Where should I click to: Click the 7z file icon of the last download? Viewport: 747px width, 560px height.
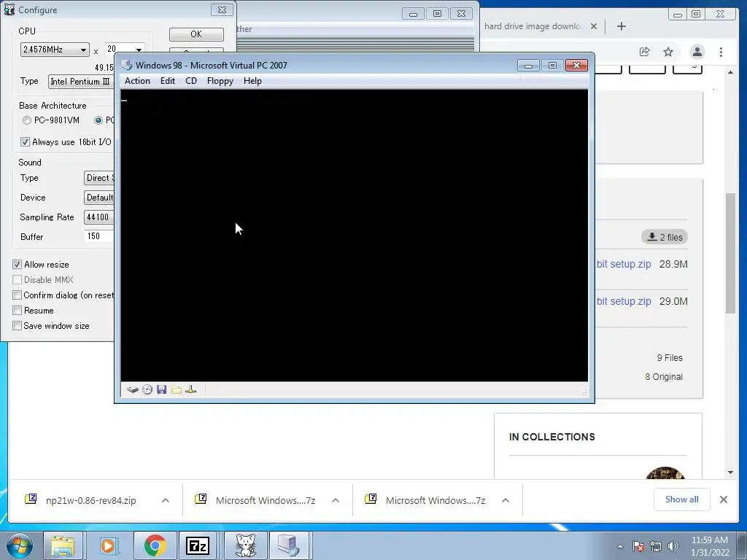pyautogui.click(x=371, y=499)
